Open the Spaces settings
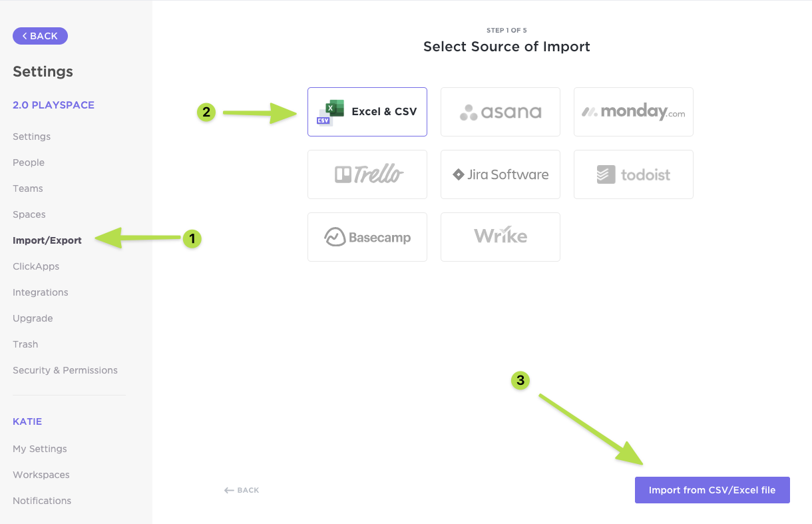812x524 pixels. (29, 214)
